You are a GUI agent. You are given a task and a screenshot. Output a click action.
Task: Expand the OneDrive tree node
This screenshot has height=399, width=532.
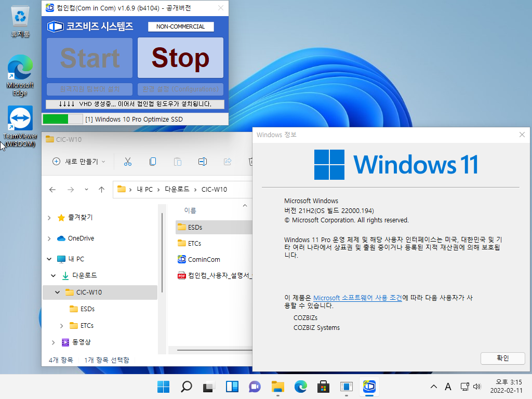[x=49, y=238]
